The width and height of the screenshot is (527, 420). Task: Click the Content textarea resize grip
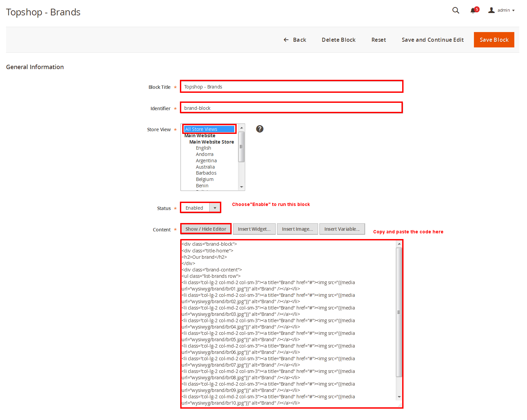tap(400, 405)
